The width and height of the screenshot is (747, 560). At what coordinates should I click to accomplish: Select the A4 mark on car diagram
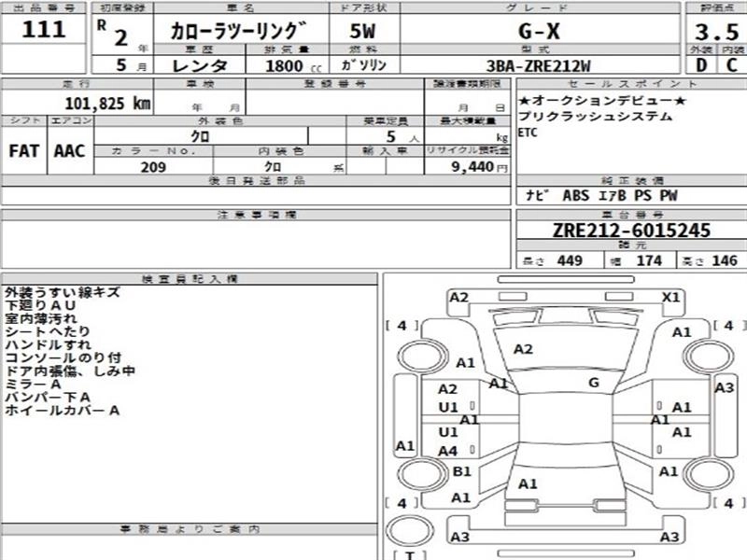[448, 451]
